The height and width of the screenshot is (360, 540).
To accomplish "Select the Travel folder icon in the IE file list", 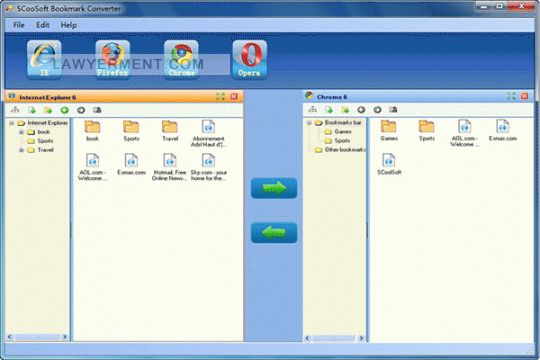I will (170, 131).
